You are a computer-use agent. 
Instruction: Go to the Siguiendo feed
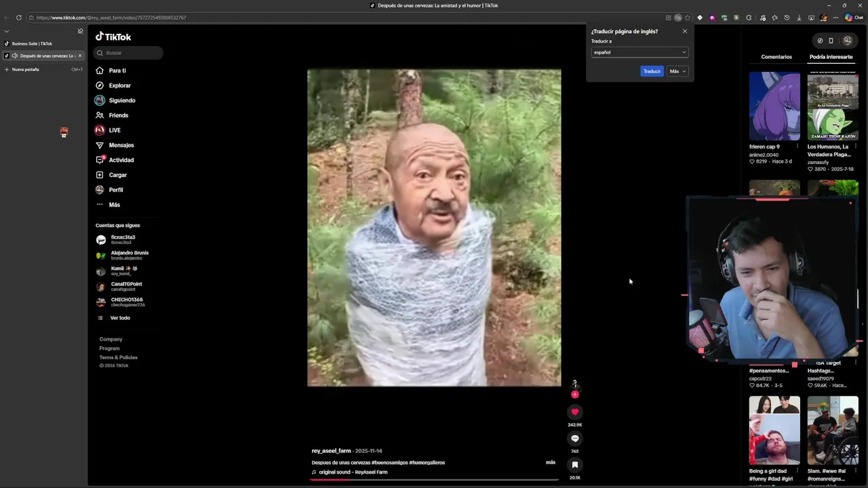115,100
